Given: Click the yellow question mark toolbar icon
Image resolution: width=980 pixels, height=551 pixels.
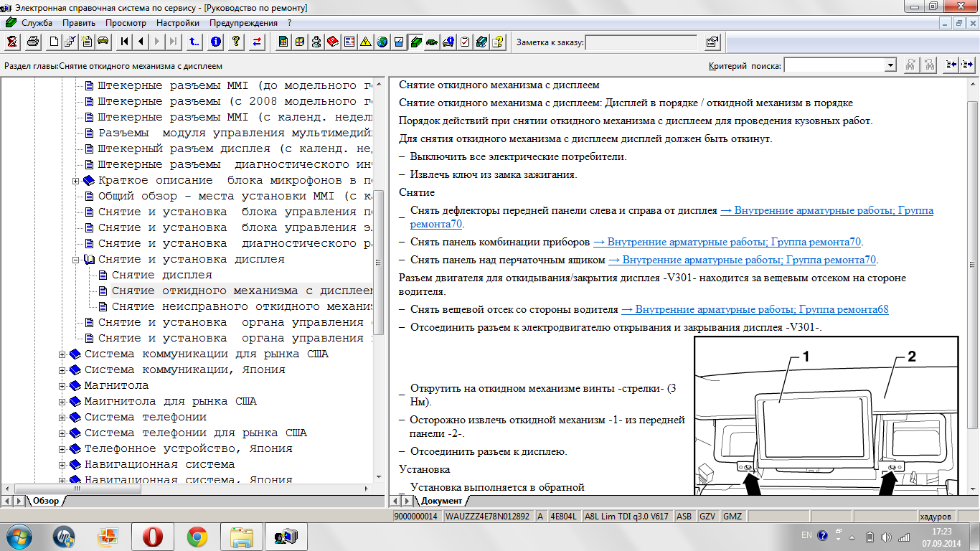Looking at the screenshot, I should pyautogui.click(x=235, y=42).
